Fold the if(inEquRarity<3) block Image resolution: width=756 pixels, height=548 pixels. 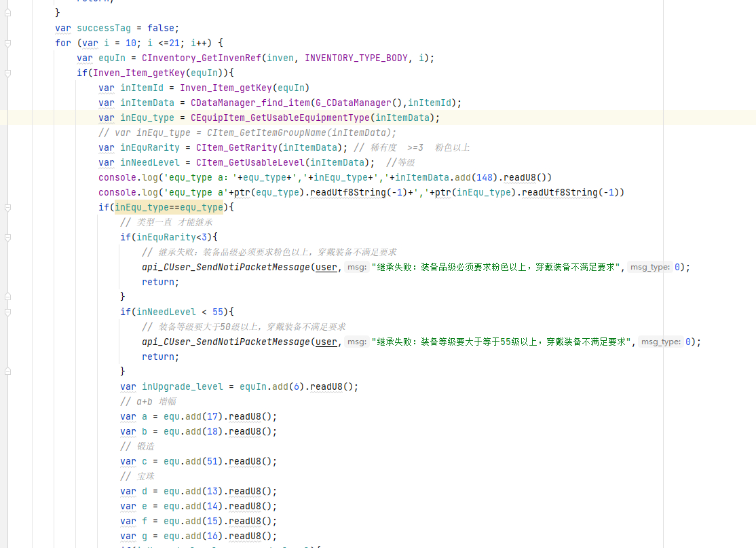[7, 237]
